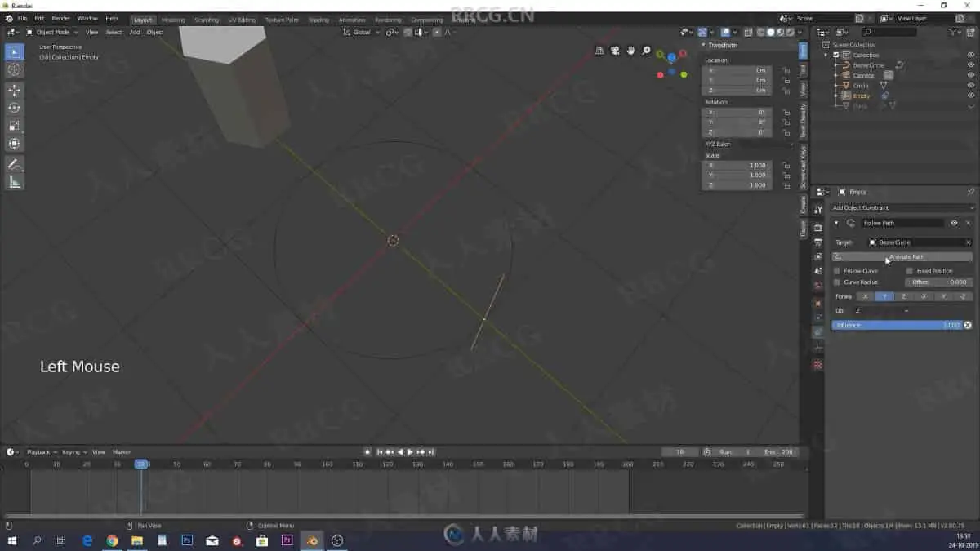This screenshot has height=551, width=980.
Task: Click the Animate Path button
Action: coord(902,256)
